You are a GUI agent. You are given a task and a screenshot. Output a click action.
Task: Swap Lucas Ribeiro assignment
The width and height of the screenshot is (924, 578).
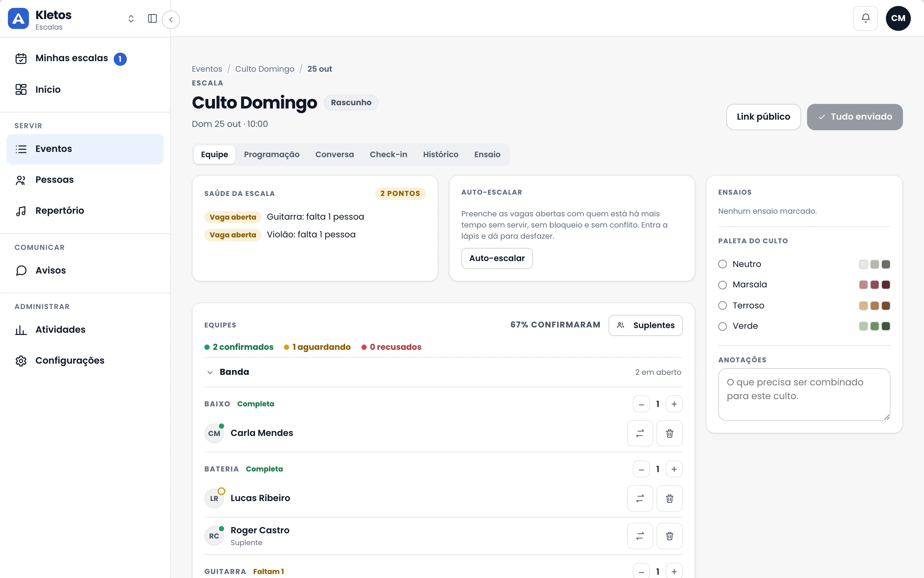tap(640, 498)
